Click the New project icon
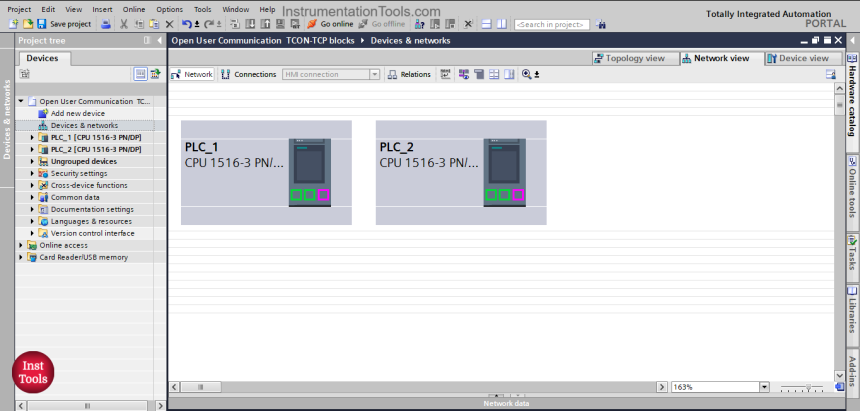The height and width of the screenshot is (411, 860). 13,24
